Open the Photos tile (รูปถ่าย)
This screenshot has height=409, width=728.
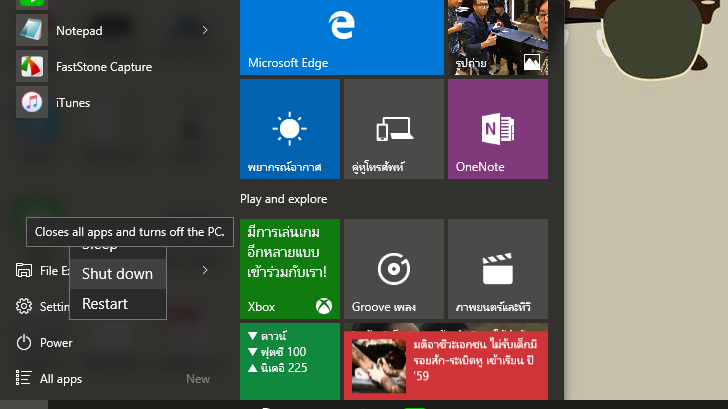coord(498,37)
